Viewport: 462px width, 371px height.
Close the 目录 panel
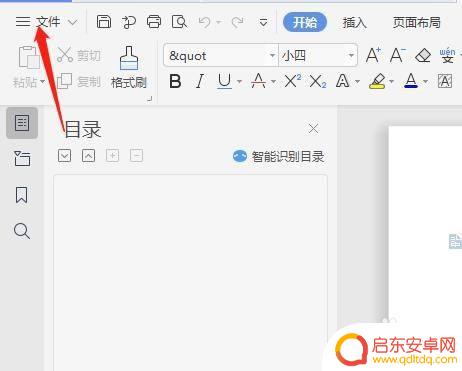pyautogui.click(x=313, y=129)
